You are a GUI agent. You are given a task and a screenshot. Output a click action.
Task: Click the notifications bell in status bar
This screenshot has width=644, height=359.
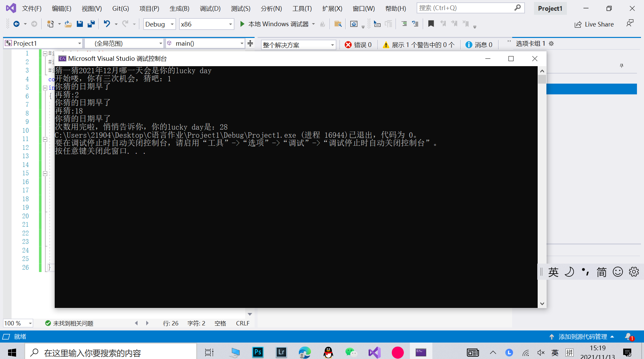pos(629,336)
